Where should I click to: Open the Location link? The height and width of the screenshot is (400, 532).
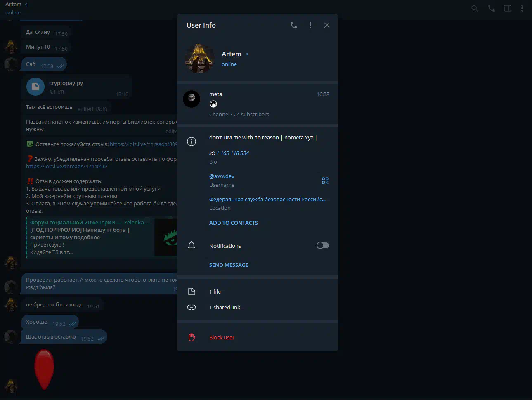click(x=267, y=199)
